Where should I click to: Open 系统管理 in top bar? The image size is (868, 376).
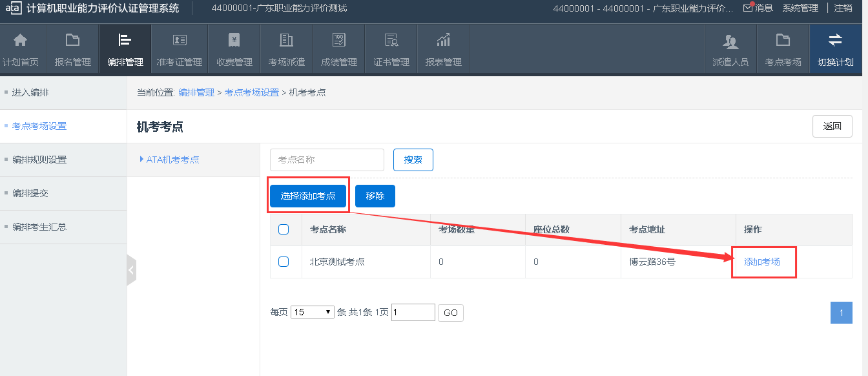tap(800, 8)
